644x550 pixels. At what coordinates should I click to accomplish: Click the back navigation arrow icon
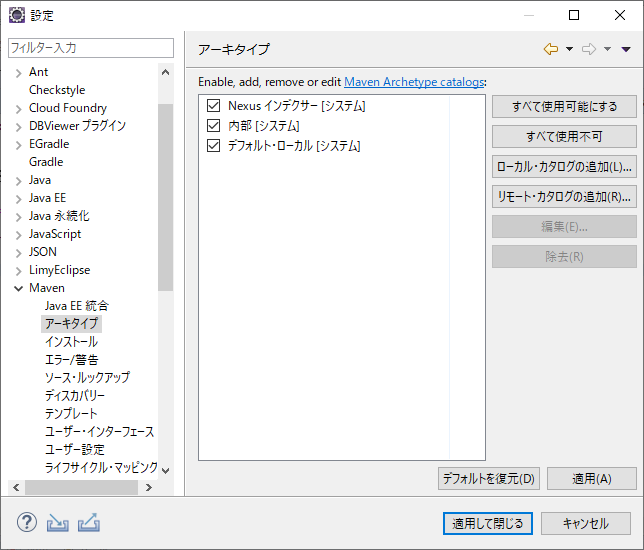[551, 49]
